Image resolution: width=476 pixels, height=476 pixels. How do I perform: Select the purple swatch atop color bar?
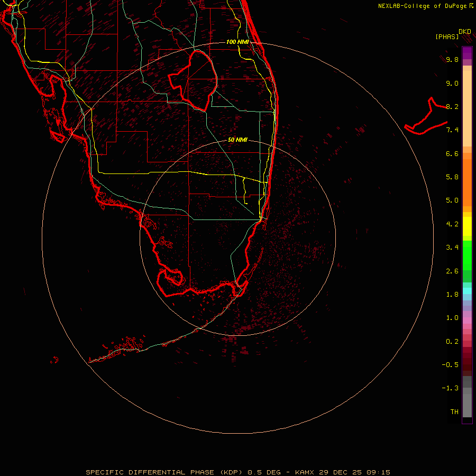467,53
